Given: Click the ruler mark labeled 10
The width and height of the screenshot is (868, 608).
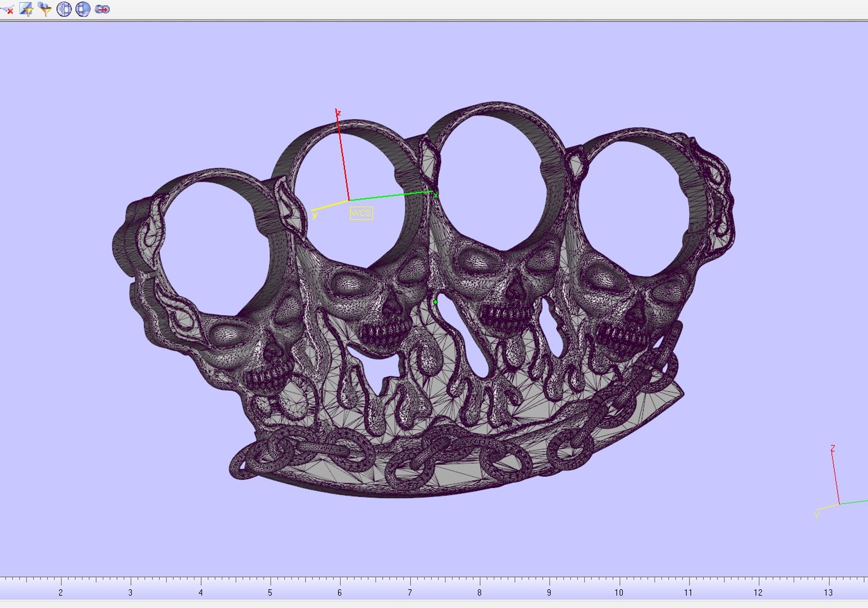Looking at the screenshot, I should pos(619,592).
